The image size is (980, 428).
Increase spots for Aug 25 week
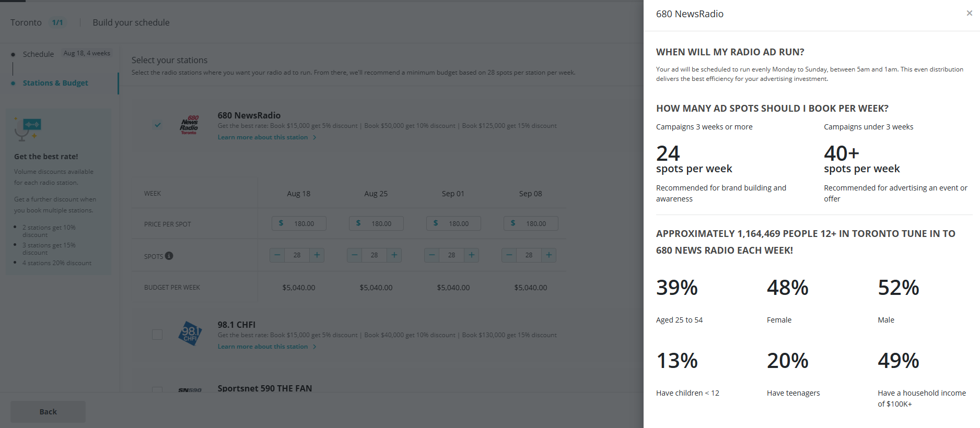[x=394, y=255]
